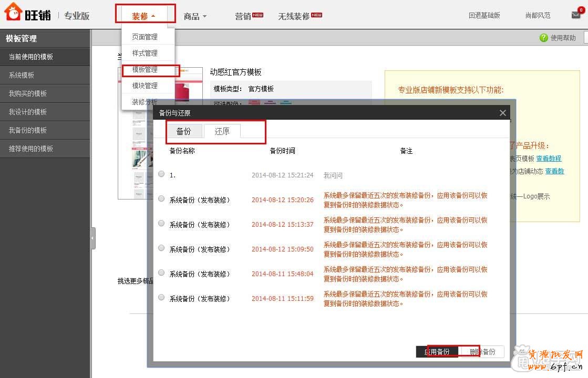
Task: Collapse the left sidebar with the arrow
Action: point(94,238)
